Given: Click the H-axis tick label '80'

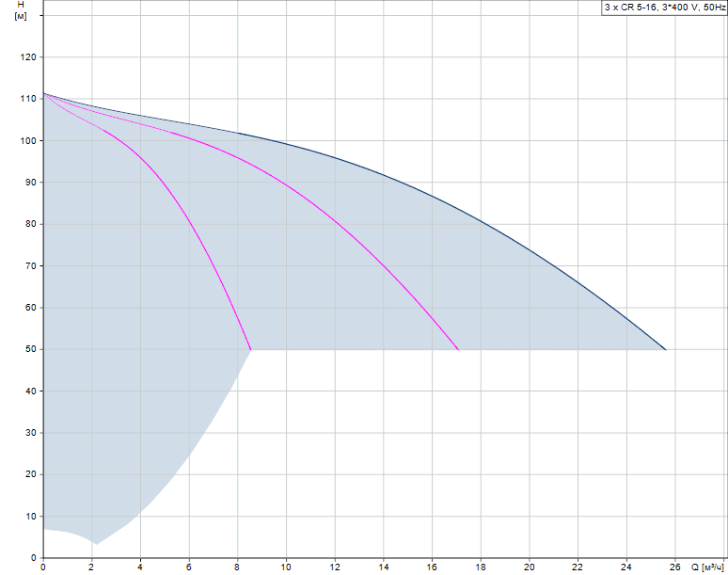Looking at the screenshot, I should [x=31, y=224].
